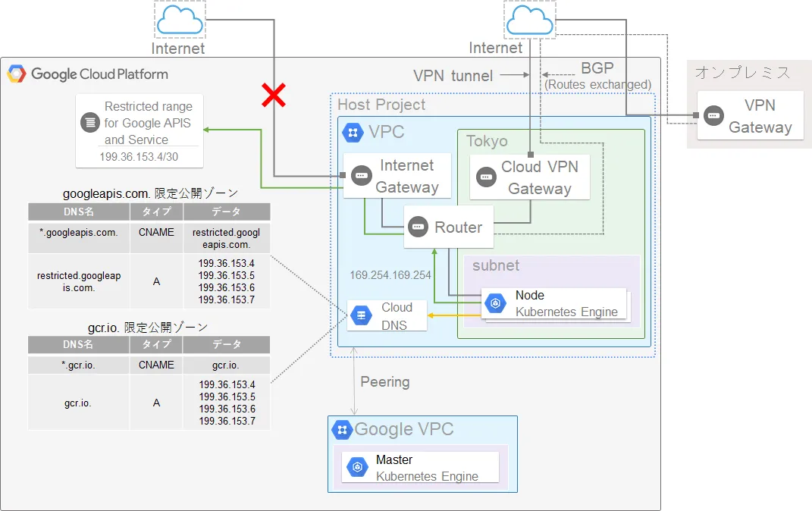The image size is (812, 511).
Task: Click the 'Google Cloud Platform' title text
Action: tap(99, 74)
